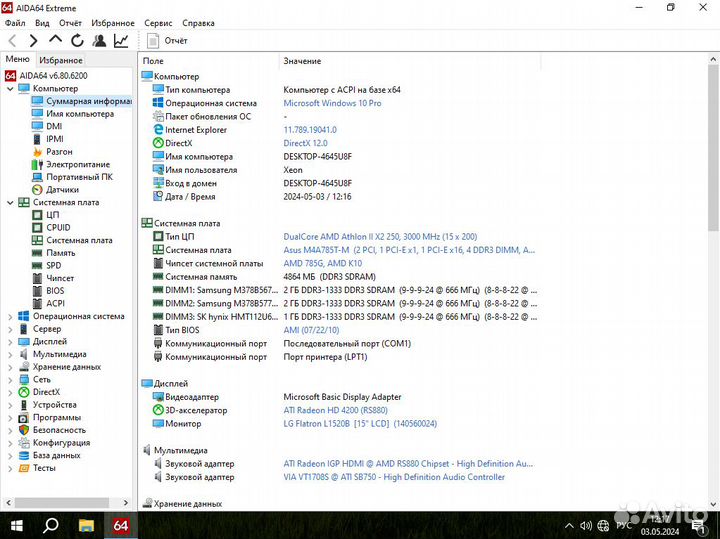Click the Windows Start button on taskbar

pyautogui.click(x=16, y=525)
